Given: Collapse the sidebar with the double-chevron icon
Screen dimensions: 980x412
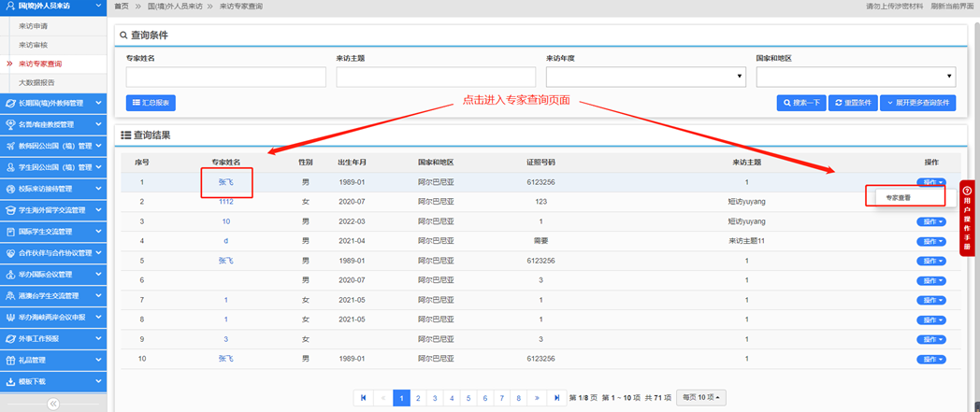Looking at the screenshot, I should [x=53, y=404].
